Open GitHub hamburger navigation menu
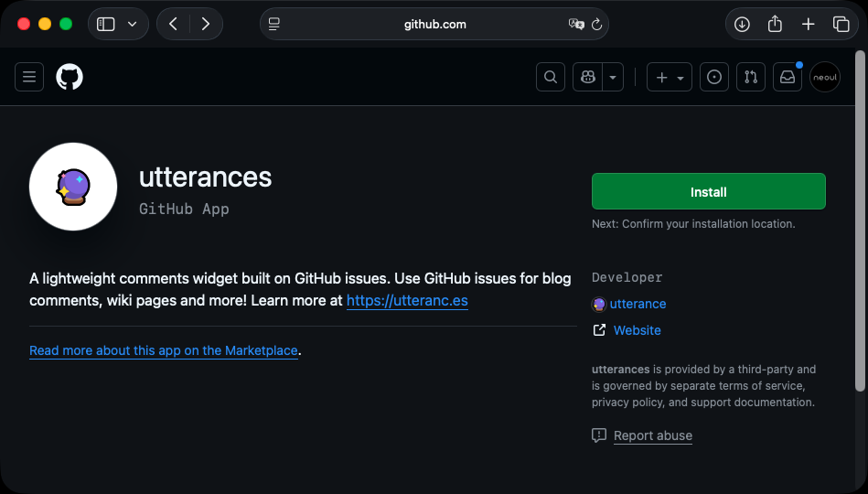This screenshot has height=494, width=868. coord(29,78)
